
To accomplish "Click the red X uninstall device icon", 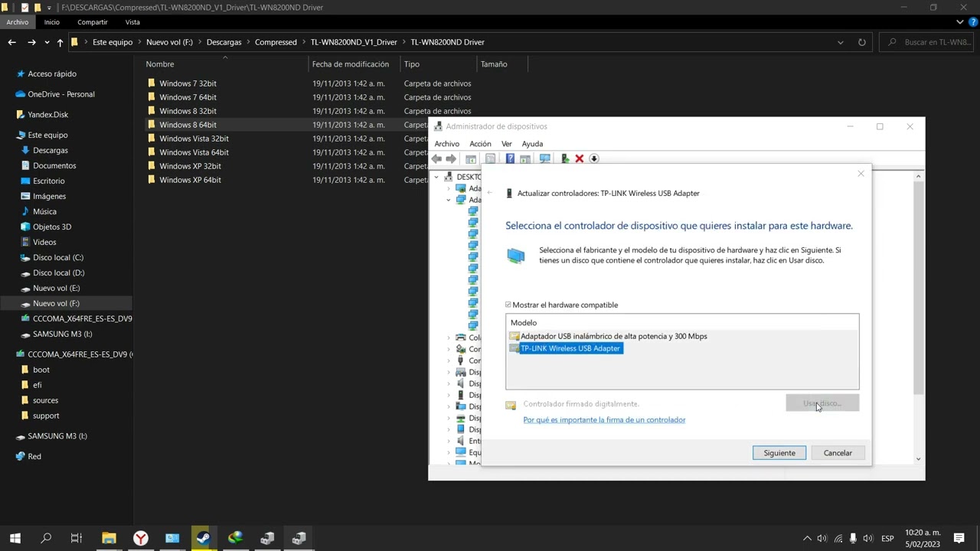I will [x=580, y=158].
